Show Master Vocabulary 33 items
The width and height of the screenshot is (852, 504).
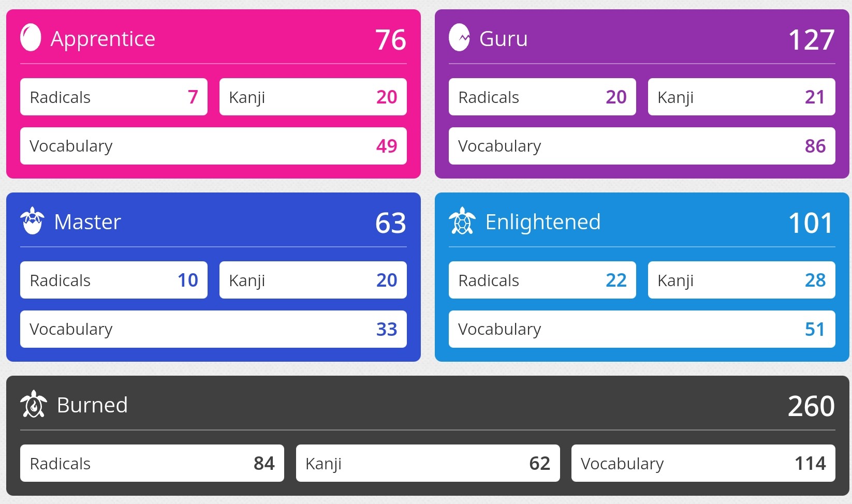[x=213, y=329]
